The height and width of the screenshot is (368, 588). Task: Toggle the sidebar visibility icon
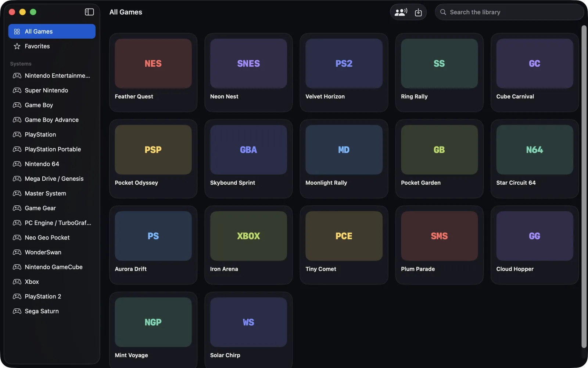tap(89, 12)
